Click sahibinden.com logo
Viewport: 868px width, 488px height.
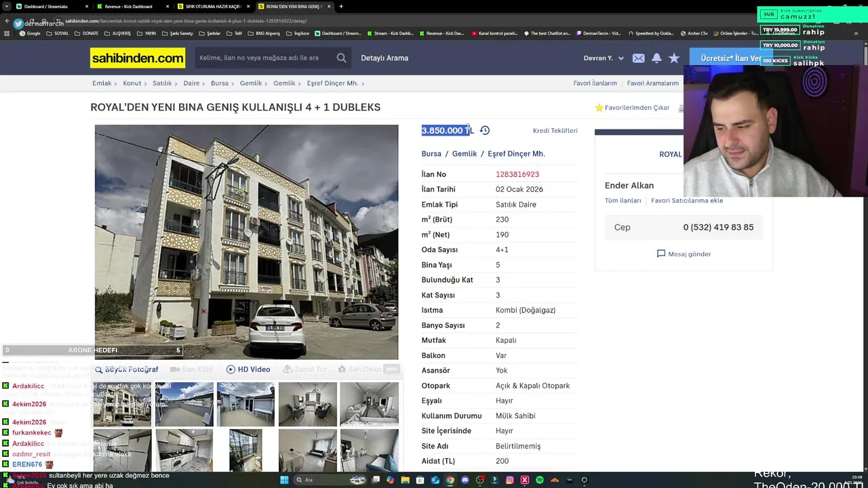pos(138,58)
